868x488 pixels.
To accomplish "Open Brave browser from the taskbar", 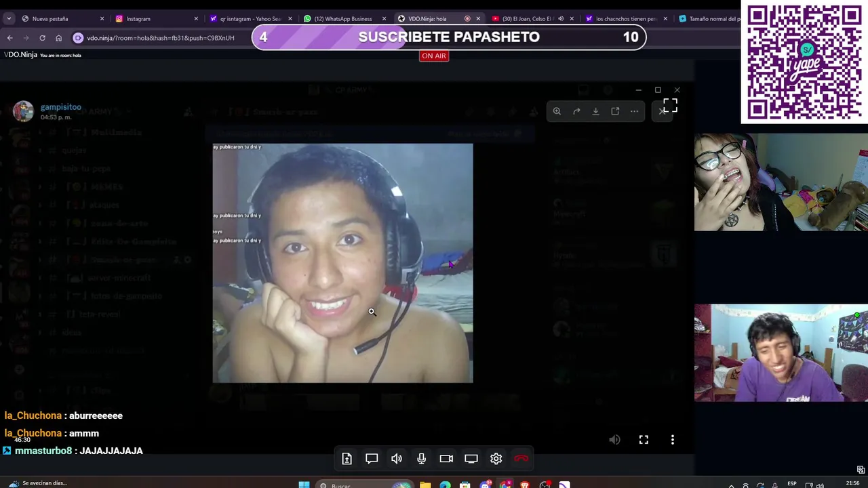I will 525,485.
